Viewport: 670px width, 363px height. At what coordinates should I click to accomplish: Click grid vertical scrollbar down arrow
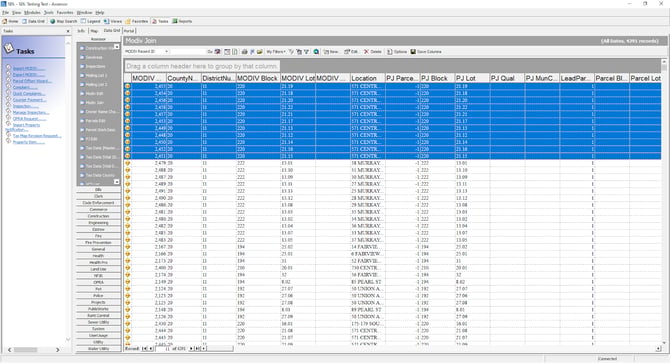point(664,342)
